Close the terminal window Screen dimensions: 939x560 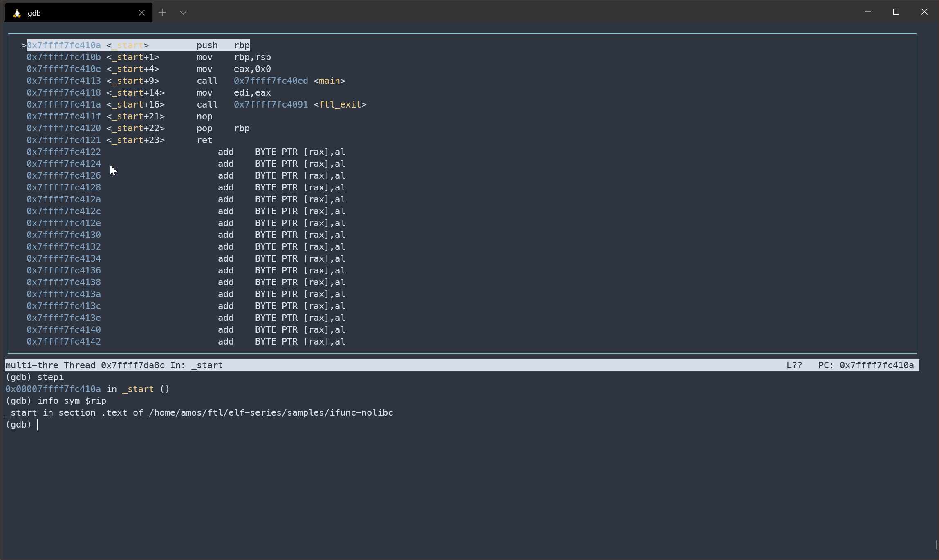click(x=924, y=12)
